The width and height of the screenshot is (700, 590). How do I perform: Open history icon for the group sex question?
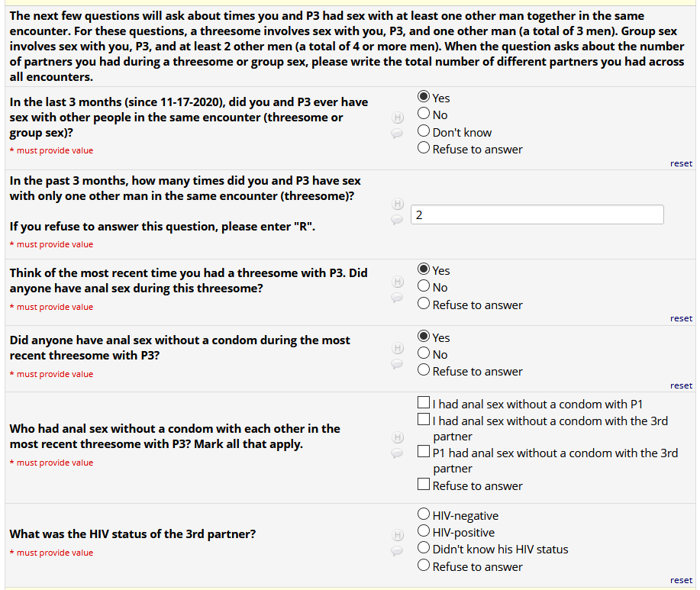pos(397,118)
